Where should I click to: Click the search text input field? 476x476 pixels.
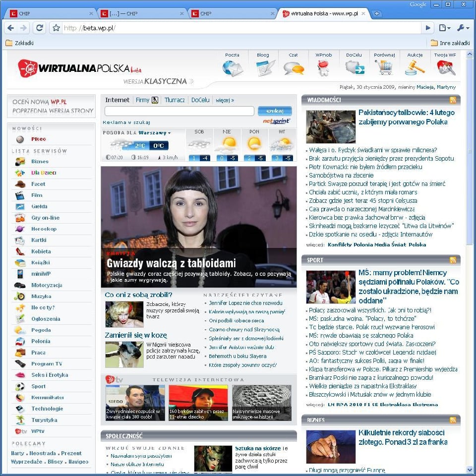coord(179,111)
